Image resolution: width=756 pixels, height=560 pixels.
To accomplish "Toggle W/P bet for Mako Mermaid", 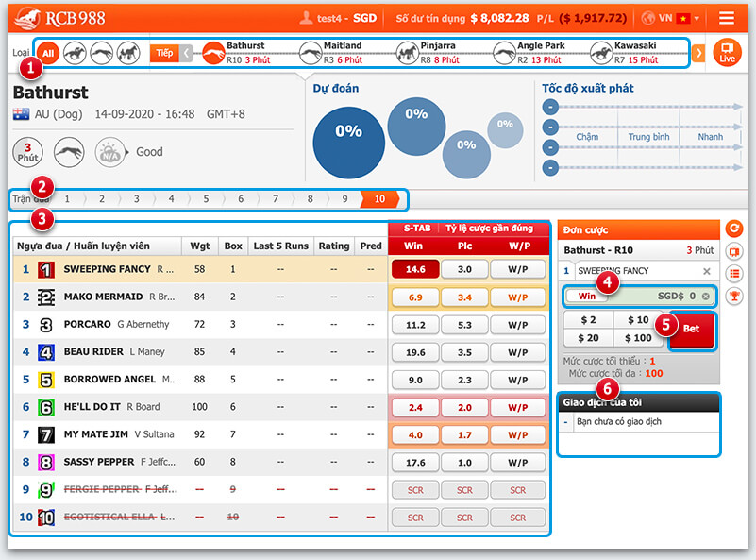I will [517, 297].
